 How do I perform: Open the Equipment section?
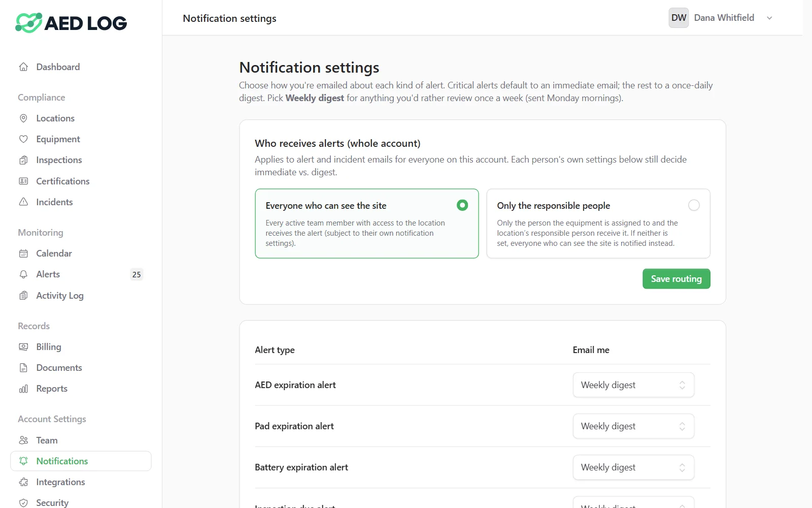pyautogui.click(x=81, y=139)
